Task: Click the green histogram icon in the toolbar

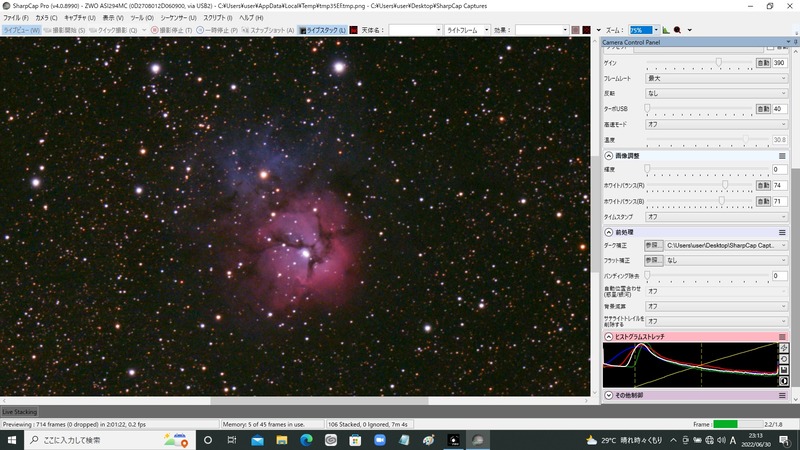Action: (x=666, y=30)
